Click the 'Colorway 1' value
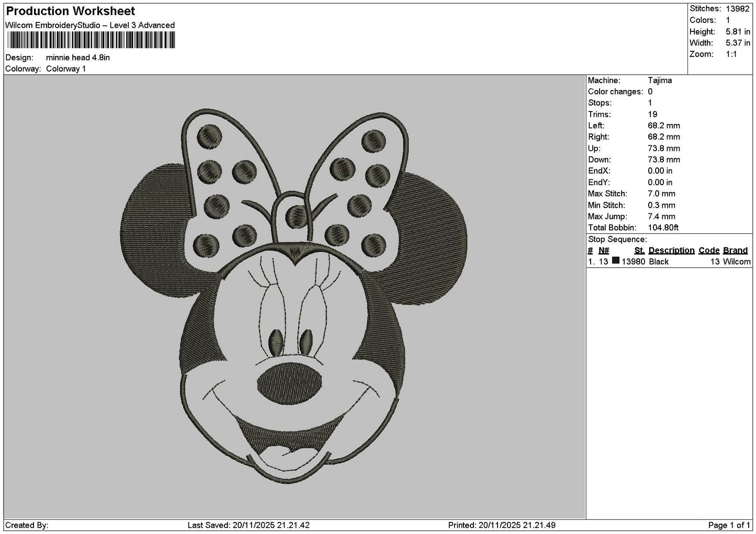The image size is (756, 534). click(66, 69)
